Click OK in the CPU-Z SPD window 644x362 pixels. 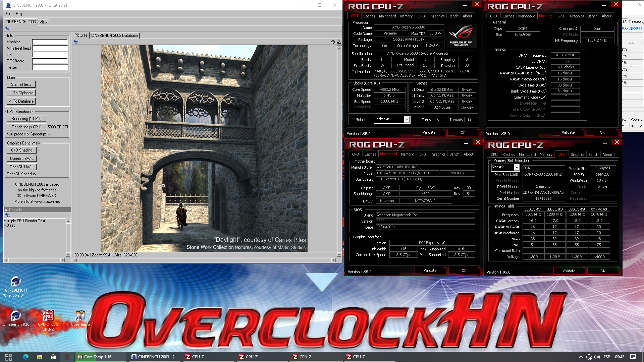603,271
